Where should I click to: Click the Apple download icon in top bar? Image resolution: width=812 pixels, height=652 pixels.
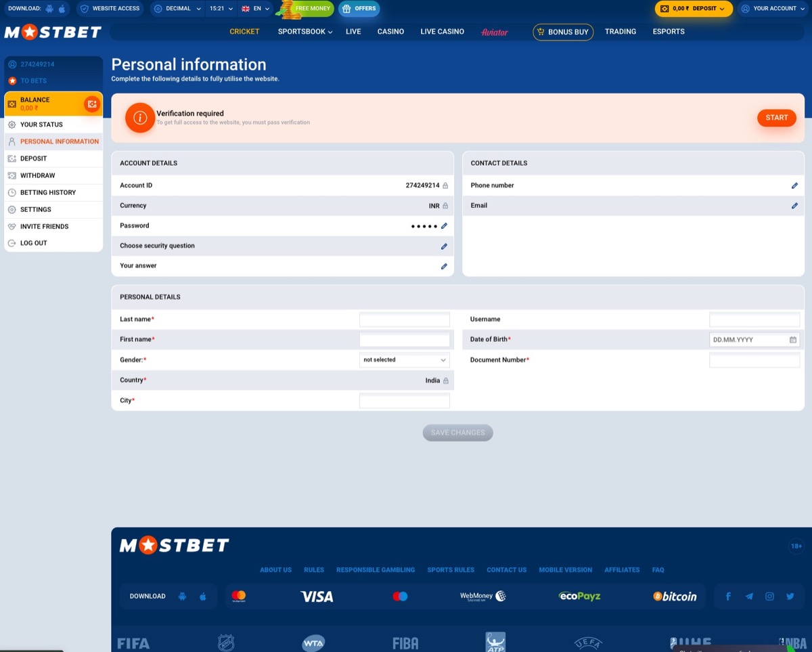pyautogui.click(x=62, y=9)
